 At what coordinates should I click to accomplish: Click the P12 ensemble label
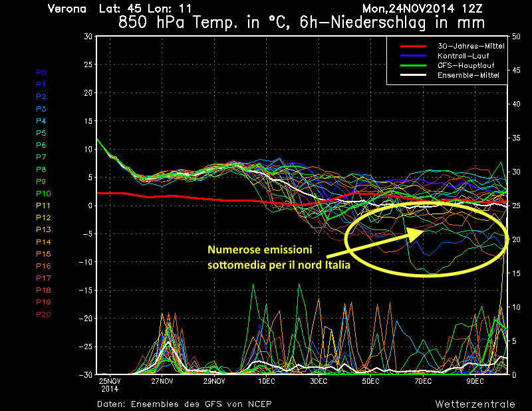[x=43, y=217]
